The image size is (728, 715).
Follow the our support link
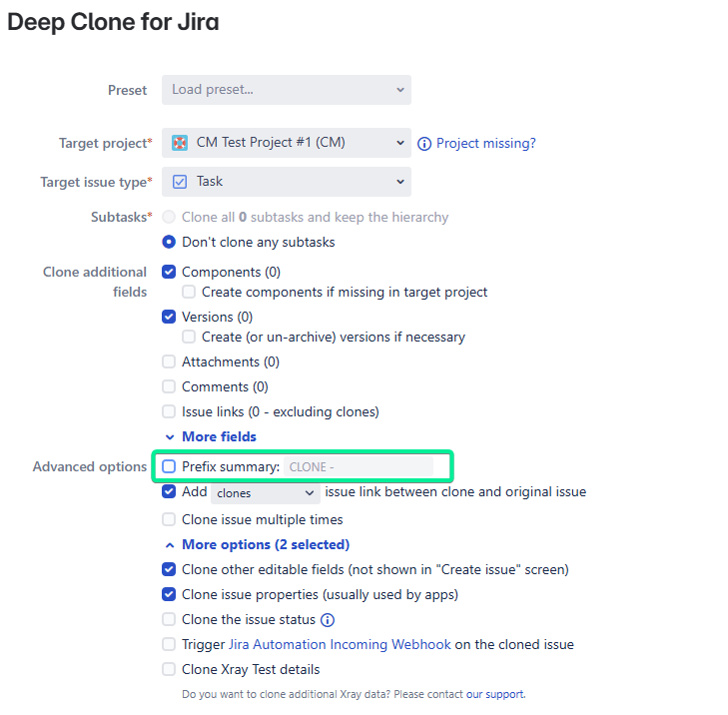(x=495, y=694)
